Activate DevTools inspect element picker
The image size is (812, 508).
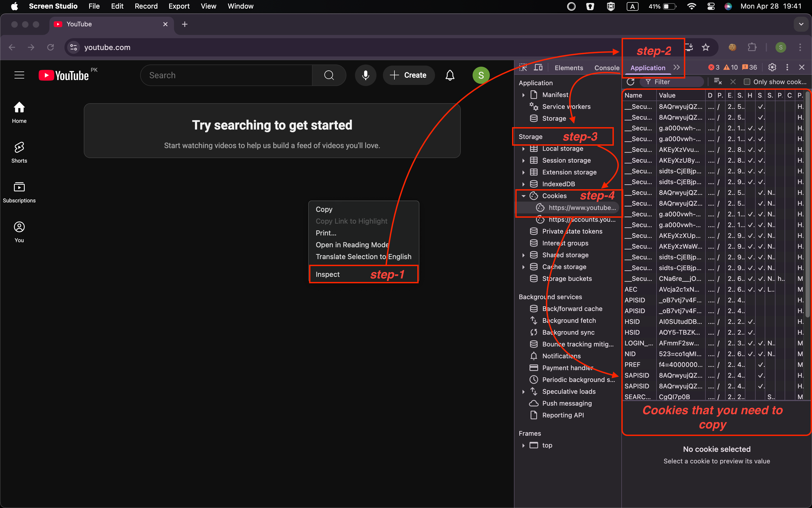pyautogui.click(x=523, y=67)
